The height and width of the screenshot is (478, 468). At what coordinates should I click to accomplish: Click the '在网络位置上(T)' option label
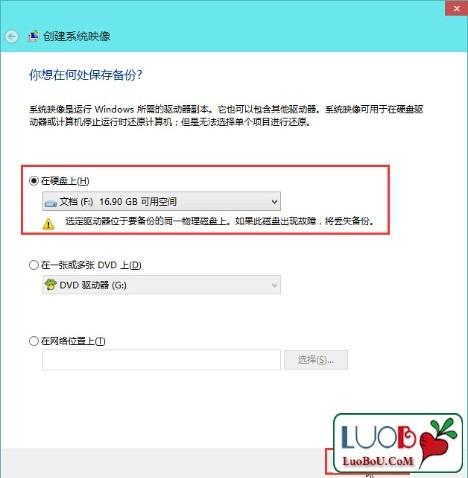pyautogui.click(x=73, y=341)
